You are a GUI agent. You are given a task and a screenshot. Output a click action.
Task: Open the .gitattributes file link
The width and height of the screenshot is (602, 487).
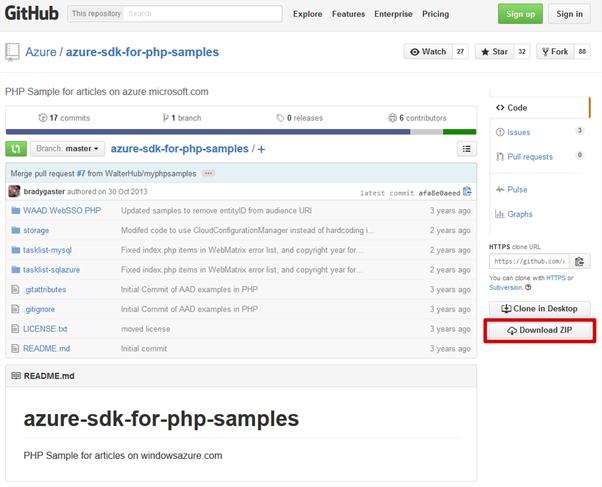click(45, 289)
